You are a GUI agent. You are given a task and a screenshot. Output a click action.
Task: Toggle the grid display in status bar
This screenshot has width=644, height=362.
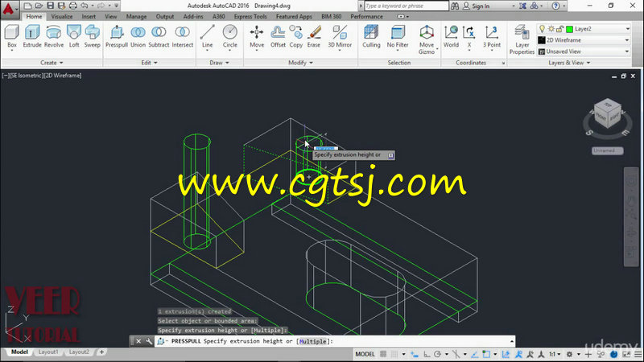[x=383, y=354]
